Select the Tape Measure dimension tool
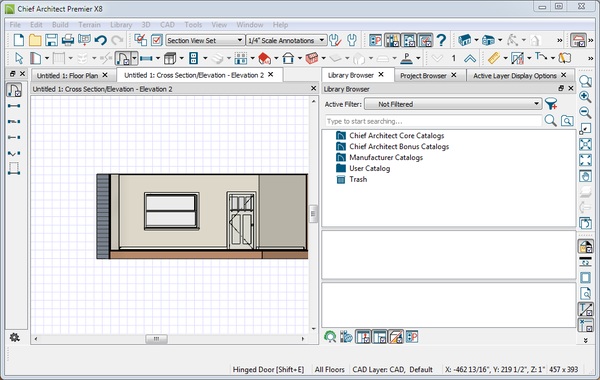 coord(494,59)
